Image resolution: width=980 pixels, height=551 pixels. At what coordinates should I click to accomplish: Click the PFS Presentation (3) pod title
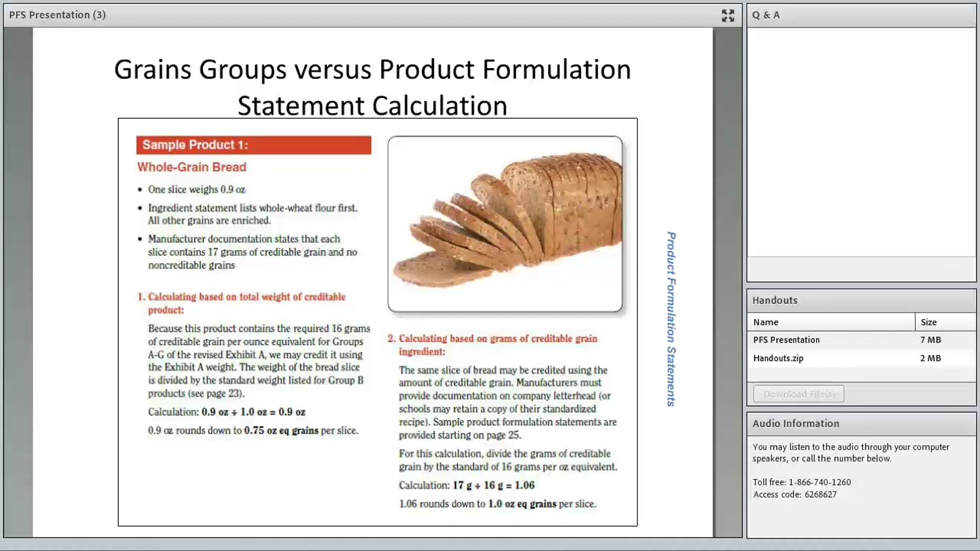[57, 15]
